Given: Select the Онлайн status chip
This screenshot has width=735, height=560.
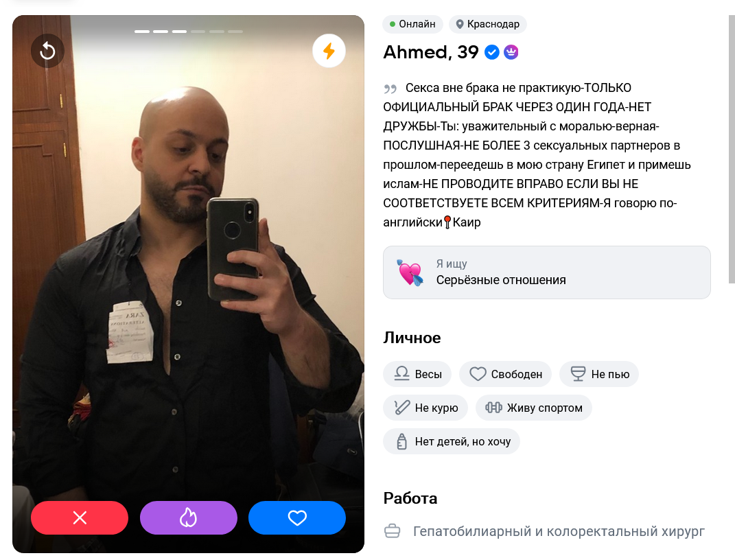Looking at the screenshot, I should 412,24.
